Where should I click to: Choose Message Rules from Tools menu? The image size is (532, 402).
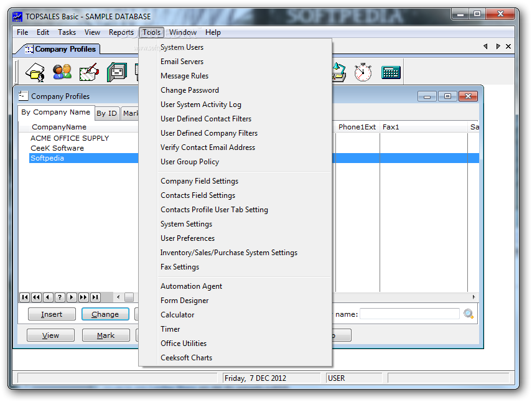coord(235,76)
